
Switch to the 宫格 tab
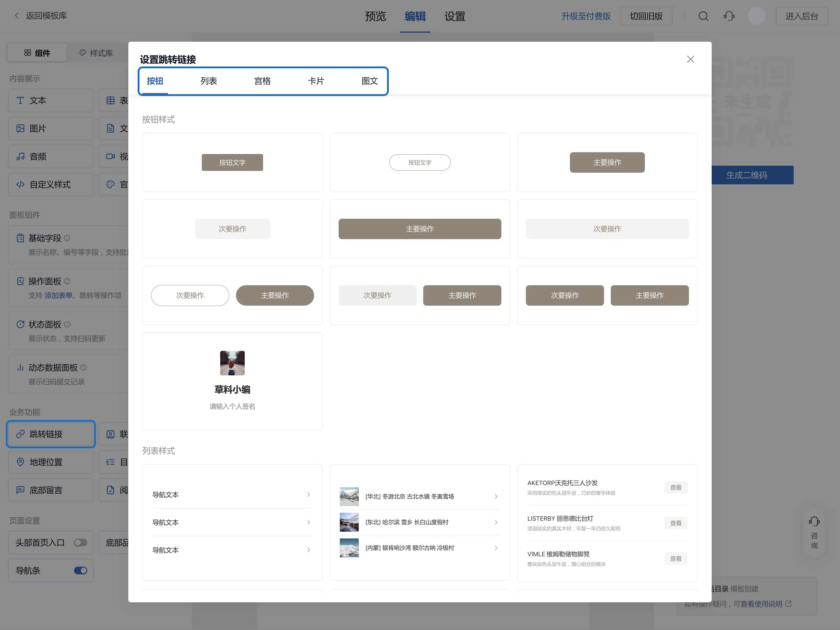click(262, 81)
